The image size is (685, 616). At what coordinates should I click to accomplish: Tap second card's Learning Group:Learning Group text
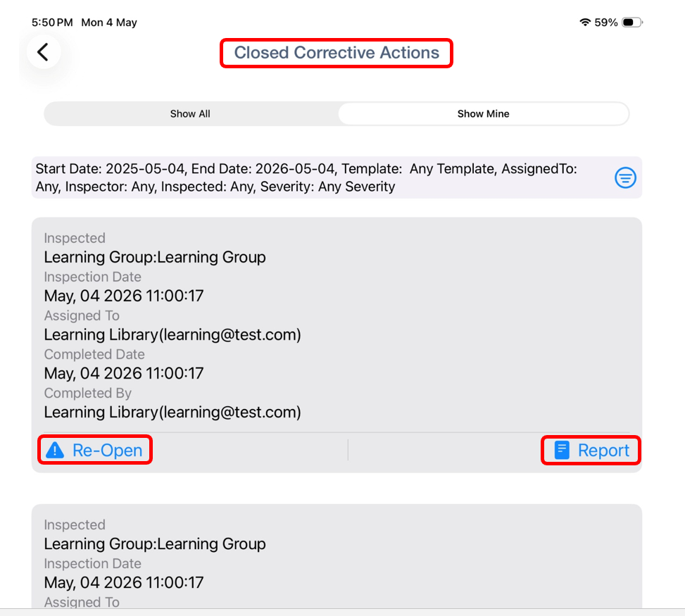[155, 543]
